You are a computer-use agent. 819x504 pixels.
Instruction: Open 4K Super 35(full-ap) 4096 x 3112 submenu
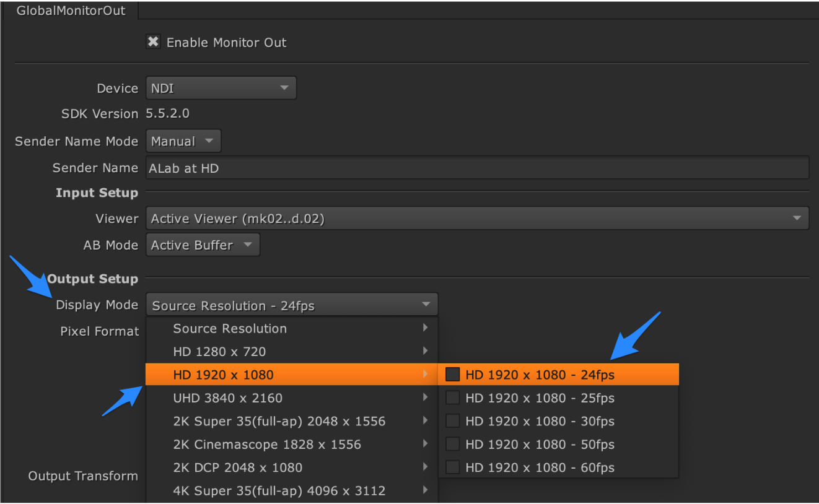click(292, 491)
